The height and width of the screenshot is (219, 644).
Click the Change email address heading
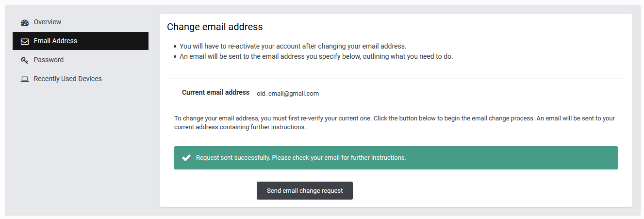coord(215,27)
